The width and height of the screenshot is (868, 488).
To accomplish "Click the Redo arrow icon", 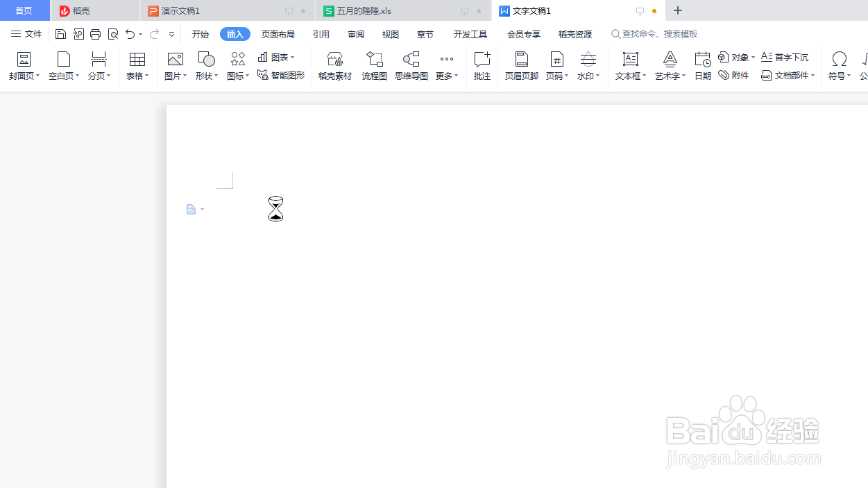I will click(x=154, y=34).
